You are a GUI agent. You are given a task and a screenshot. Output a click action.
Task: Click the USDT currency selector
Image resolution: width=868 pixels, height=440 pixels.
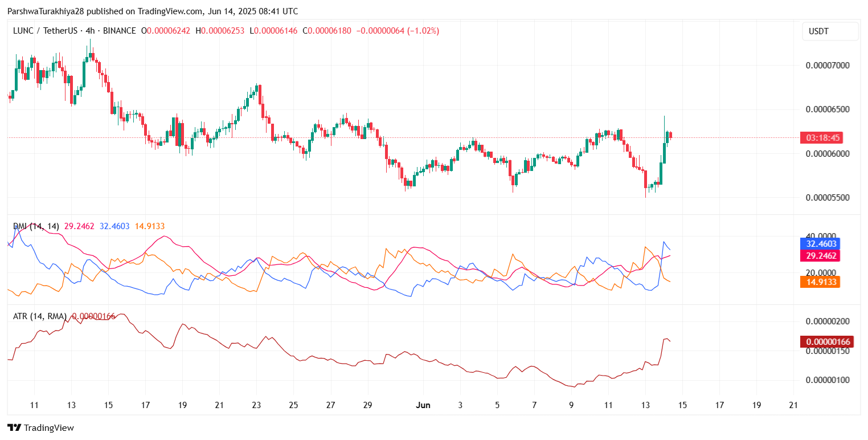(829, 31)
